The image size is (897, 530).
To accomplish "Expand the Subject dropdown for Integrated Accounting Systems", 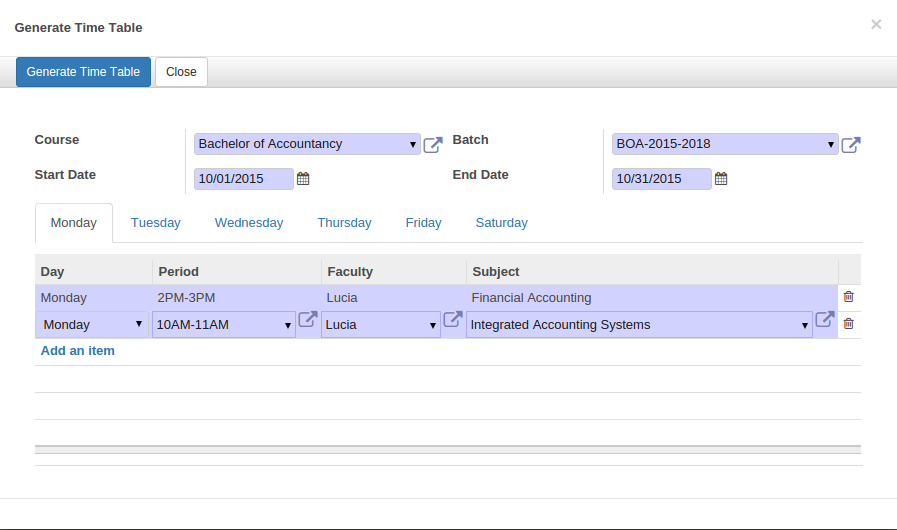I will tap(639, 325).
